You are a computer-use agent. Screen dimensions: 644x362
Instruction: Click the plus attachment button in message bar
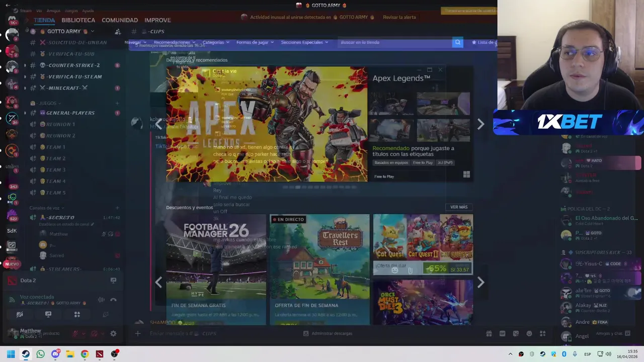(x=138, y=333)
